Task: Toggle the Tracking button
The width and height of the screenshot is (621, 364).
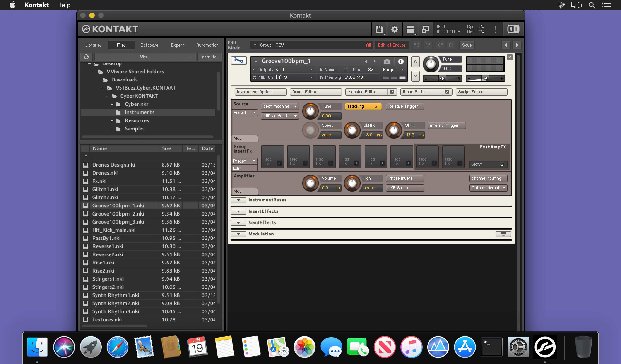Action: tap(363, 106)
